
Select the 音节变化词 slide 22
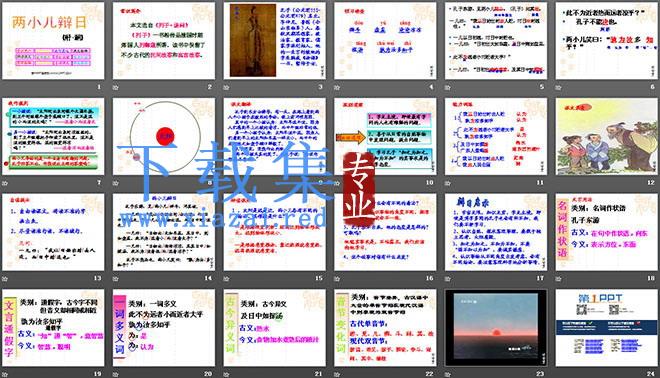(x=385, y=328)
